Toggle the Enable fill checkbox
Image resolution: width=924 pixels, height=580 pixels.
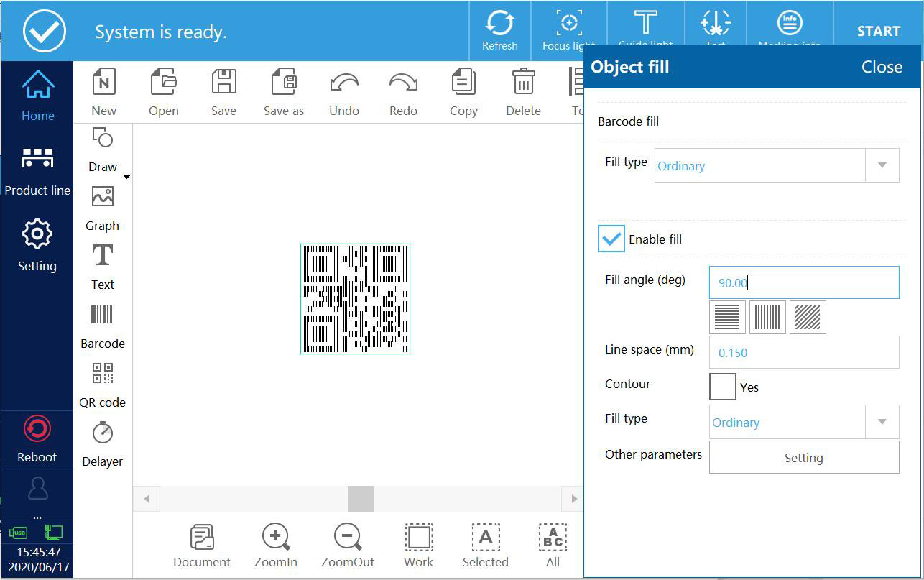point(611,239)
